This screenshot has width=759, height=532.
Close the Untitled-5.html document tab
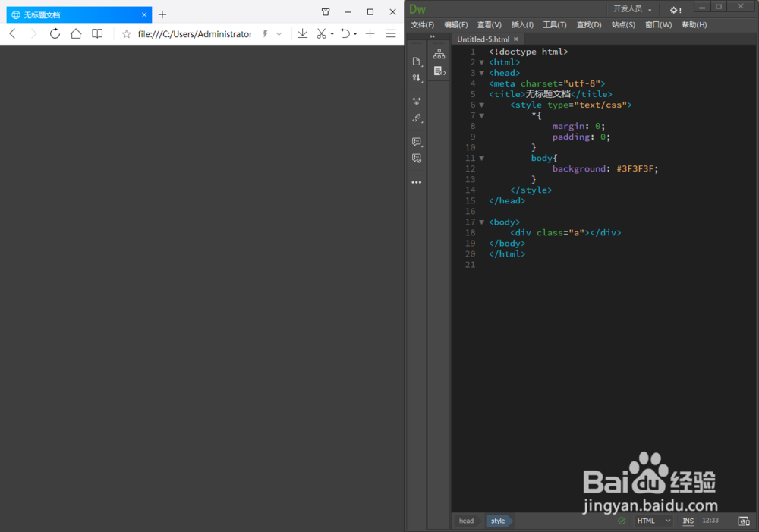515,39
